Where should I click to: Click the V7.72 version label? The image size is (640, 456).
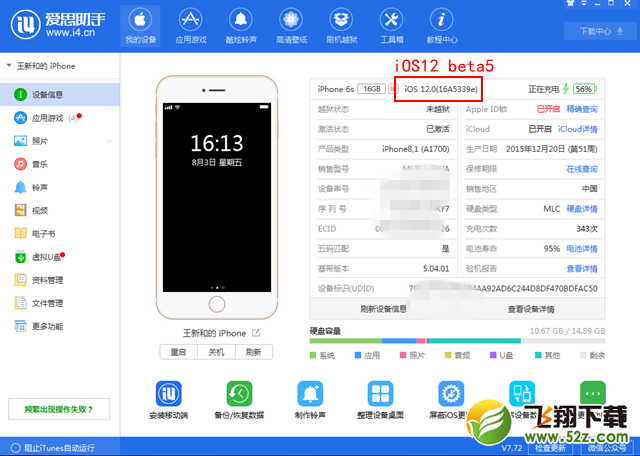pos(511,448)
